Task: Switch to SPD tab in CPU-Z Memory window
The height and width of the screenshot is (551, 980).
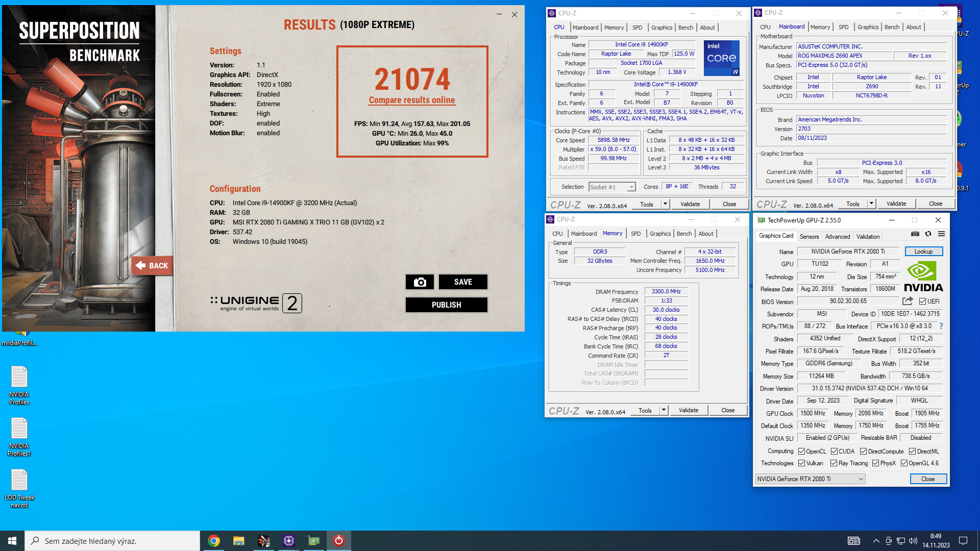Action: pyautogui.click(x=635, y=234)
